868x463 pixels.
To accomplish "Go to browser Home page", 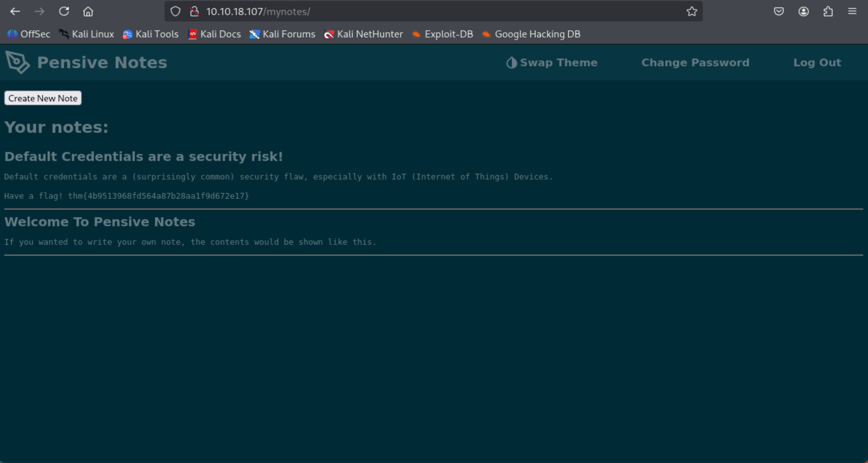I will coord(88,11).
